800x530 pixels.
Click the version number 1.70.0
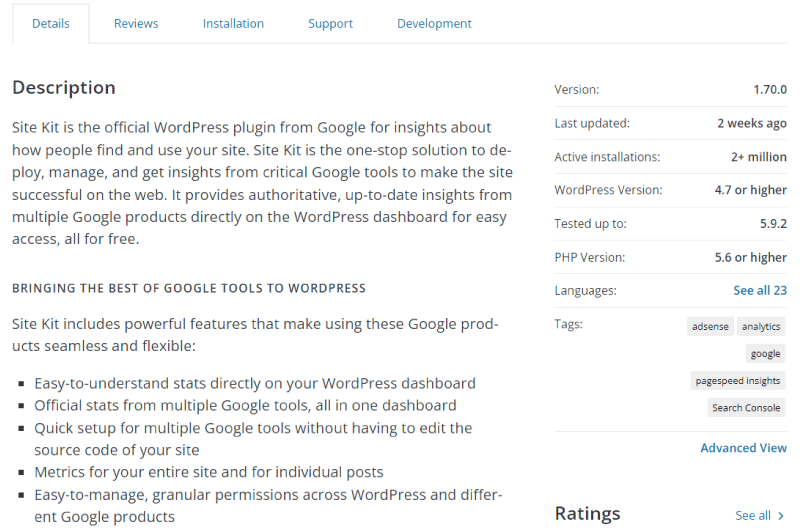pos(770,89)
